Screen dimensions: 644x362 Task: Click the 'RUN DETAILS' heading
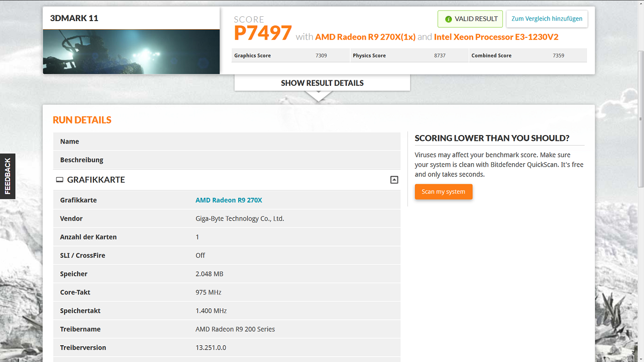click(82, 120)
